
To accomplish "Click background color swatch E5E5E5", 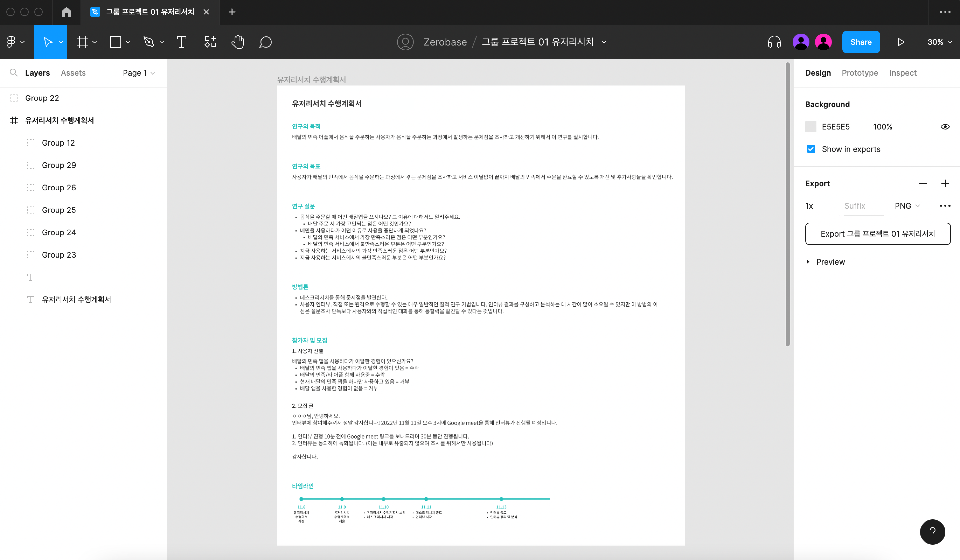I will click(x=811, y=127).
